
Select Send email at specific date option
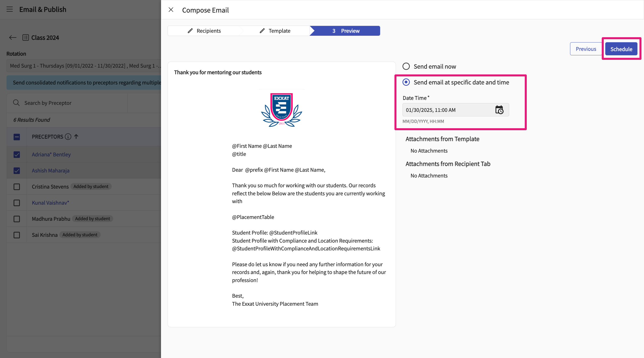(x=406, y=82)
